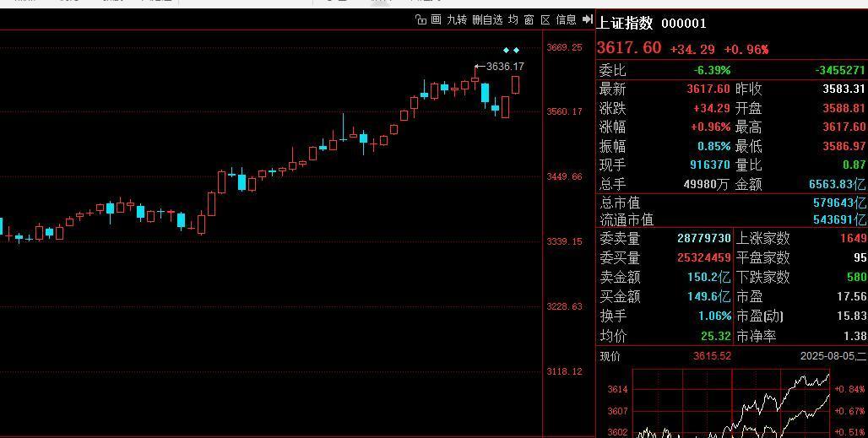Toggle the 均 moving average lines
The width and height of the screenshot is (868, 438).
coord(513,20)
